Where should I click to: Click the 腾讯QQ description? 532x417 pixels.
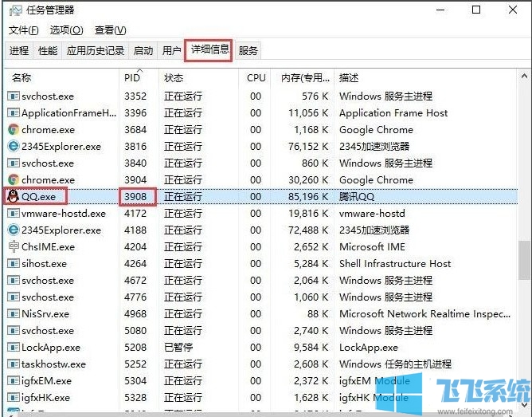point(357,197)
